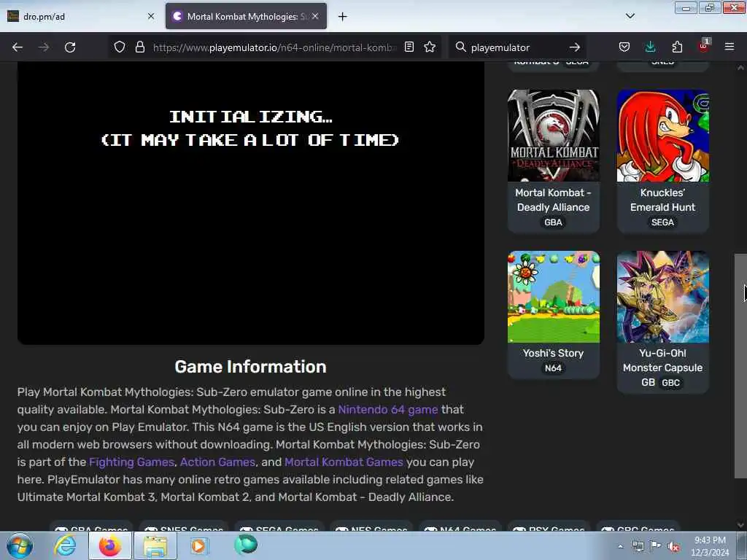This screenshot has height=560, width=747.
Task: Click the green round taskbar app icon
Action: click(246, 545)
